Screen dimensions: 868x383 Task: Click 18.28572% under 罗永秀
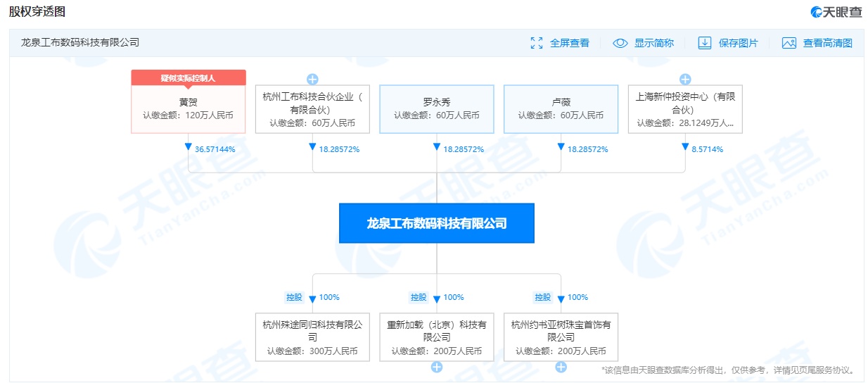(x=463, y=149)
